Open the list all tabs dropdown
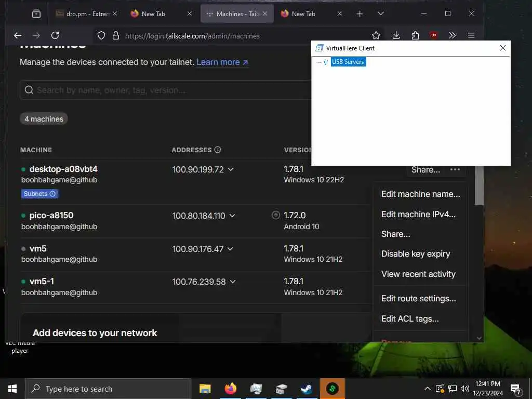Viewport: 532px width, 399px height. [381, 14]
